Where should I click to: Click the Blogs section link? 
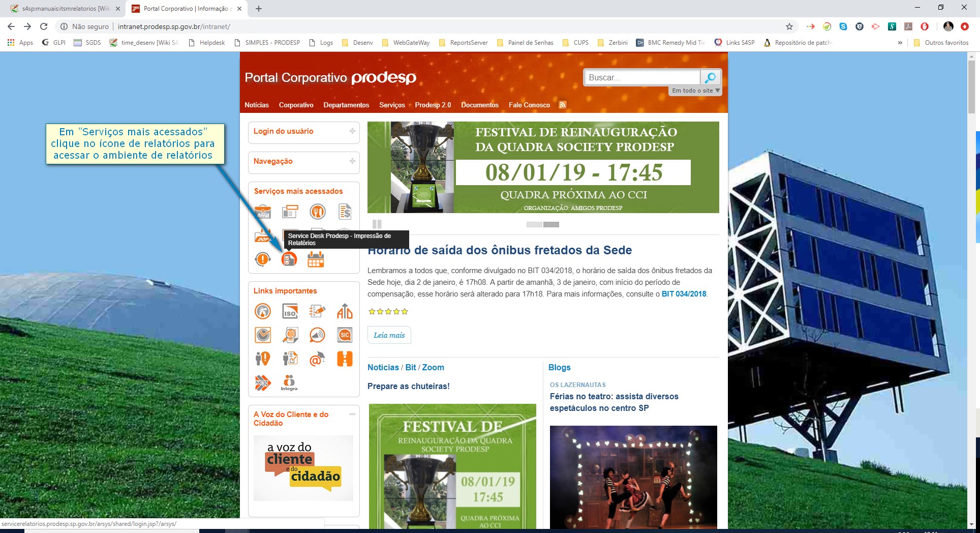(559, 367)
